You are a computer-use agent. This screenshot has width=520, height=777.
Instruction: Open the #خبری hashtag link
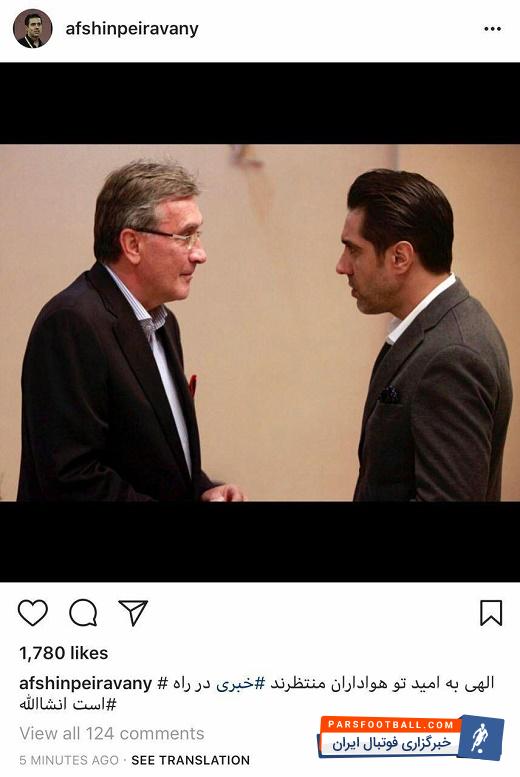point(241,683)
